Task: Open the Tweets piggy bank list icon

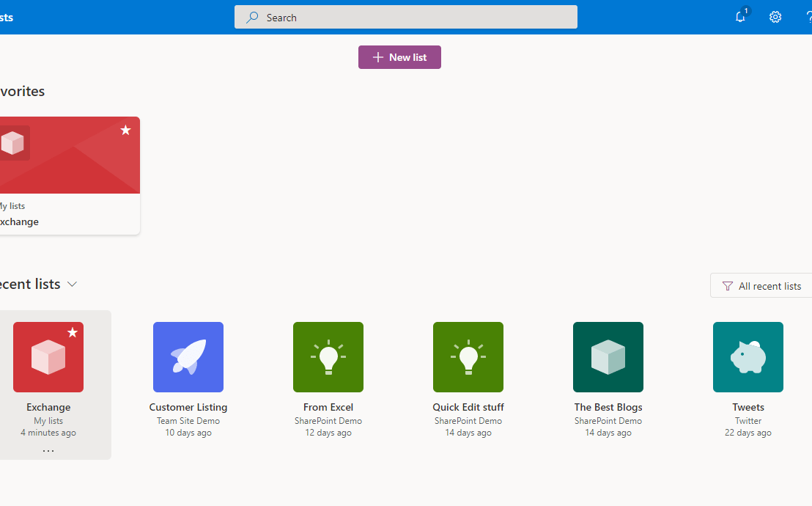Action: click(x=748, y=357)
